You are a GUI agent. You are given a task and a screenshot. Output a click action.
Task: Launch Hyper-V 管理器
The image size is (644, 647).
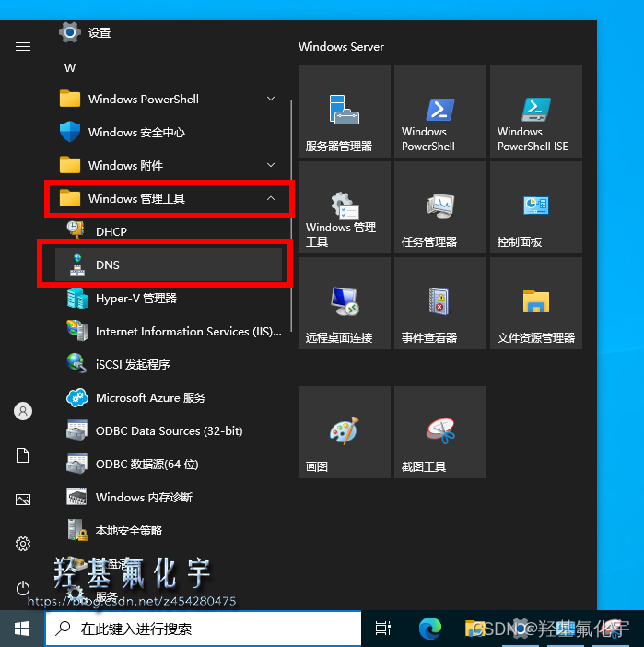(x=169, y=298)
